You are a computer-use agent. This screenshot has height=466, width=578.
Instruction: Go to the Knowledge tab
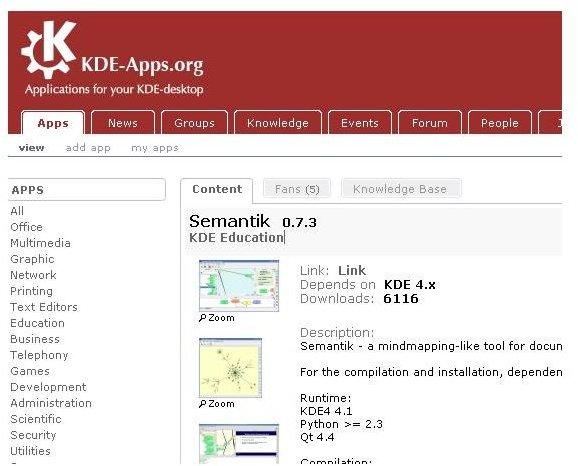(278, 123)
